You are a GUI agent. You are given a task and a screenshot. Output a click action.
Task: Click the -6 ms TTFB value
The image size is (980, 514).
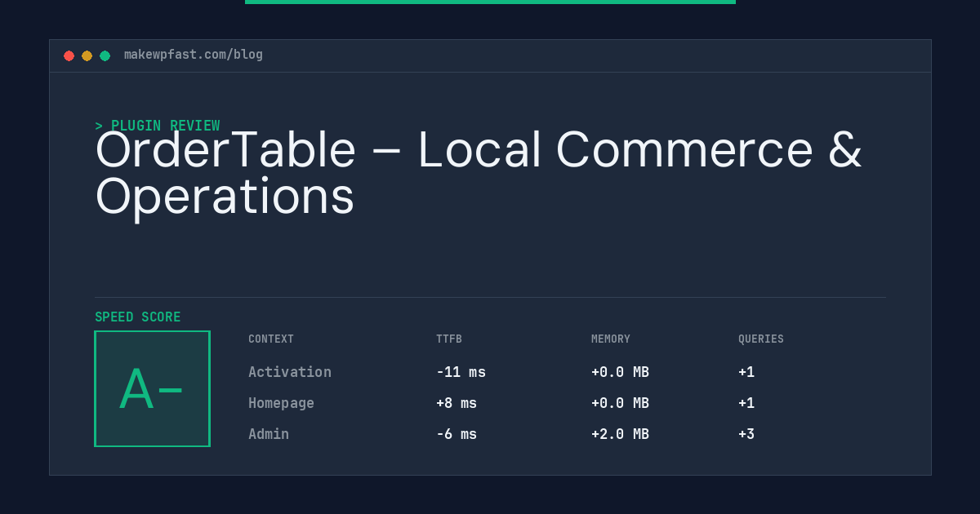[457, 434]
